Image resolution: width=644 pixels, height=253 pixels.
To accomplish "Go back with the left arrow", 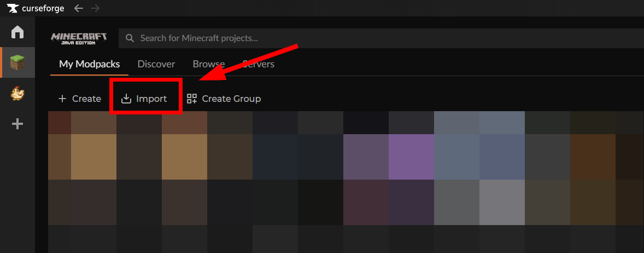I will tap(78, 8).
